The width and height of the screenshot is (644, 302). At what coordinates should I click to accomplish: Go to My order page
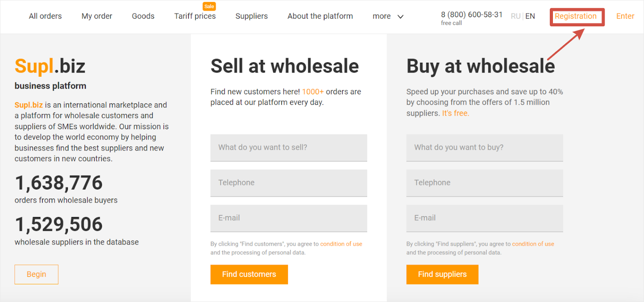tap(97, 16)
